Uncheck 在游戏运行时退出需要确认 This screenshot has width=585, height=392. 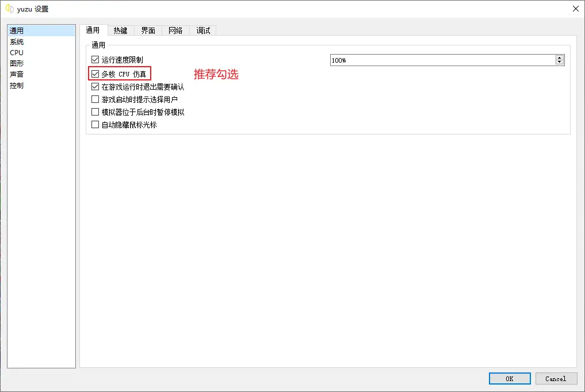click(x=95, y=86)
